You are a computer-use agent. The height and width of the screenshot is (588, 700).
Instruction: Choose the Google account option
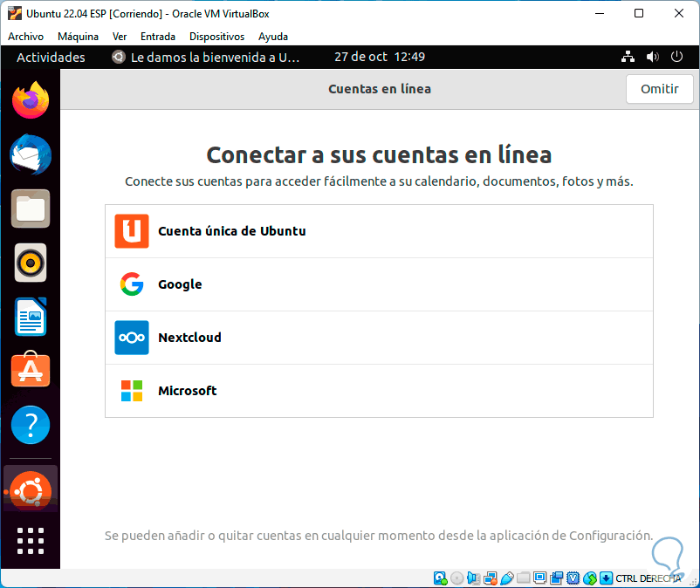[x=379, y=284]
